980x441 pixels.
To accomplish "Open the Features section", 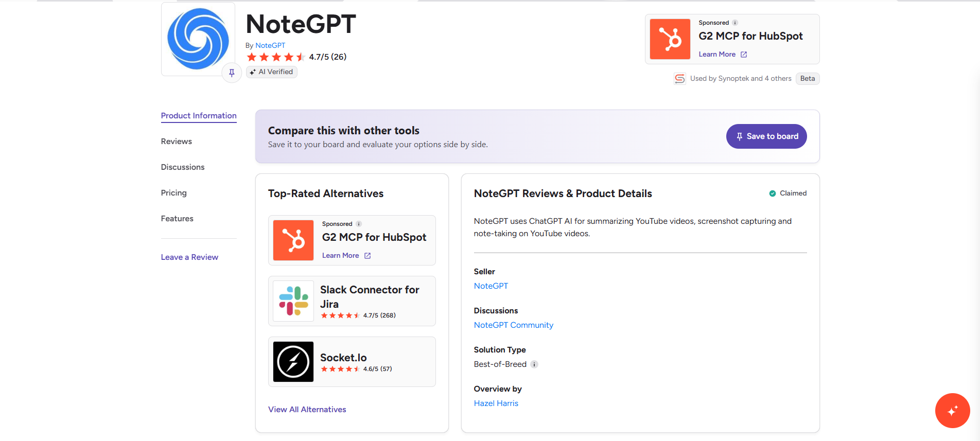I will pos(177,219).
